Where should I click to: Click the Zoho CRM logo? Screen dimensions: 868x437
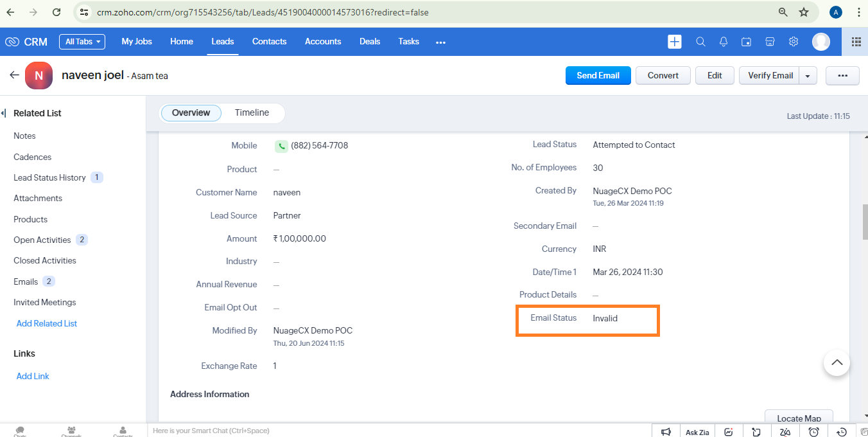click(26, 42)
